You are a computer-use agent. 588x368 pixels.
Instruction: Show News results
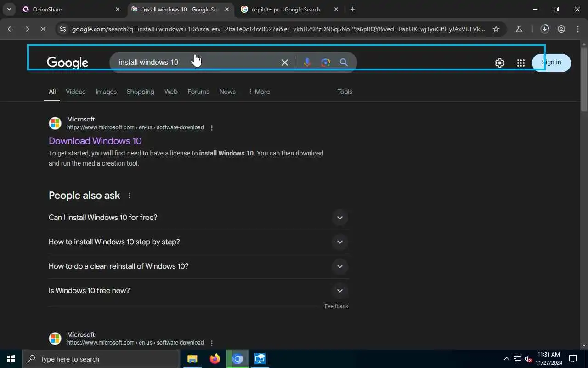pyautogui.click(x=227, y=92)
